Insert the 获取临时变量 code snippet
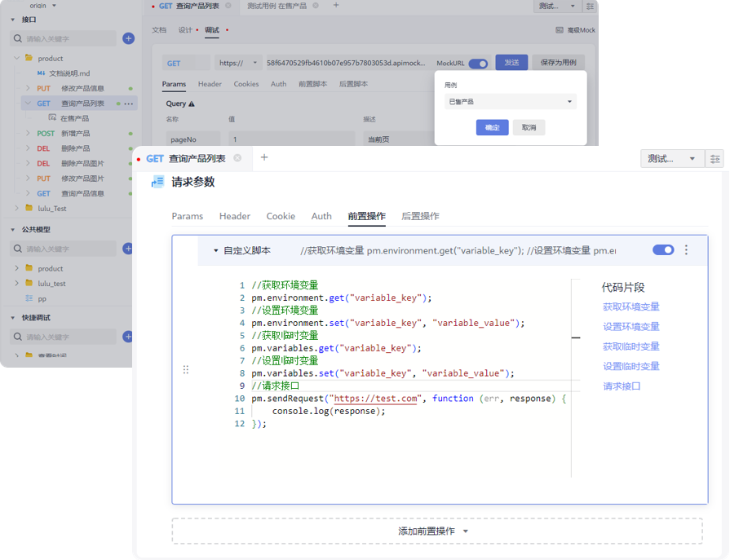Viewport: 730px width, 560px height. click(x=630, y=346)
